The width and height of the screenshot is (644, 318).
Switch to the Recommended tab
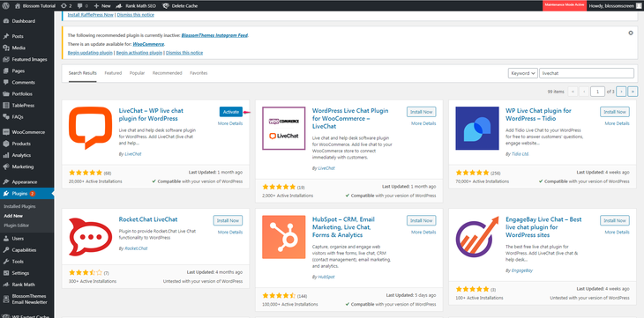click(167, 73)
